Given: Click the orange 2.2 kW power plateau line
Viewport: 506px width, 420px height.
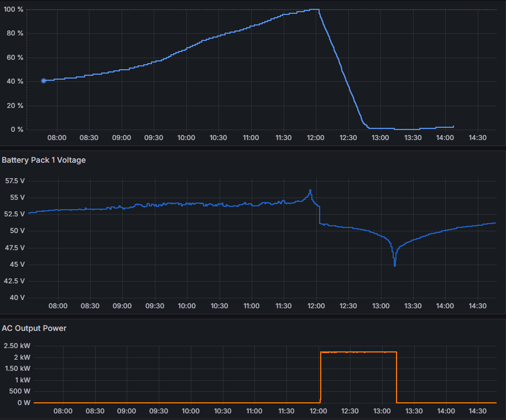Looking at the screenshot, I should click(x=358, y=352).
